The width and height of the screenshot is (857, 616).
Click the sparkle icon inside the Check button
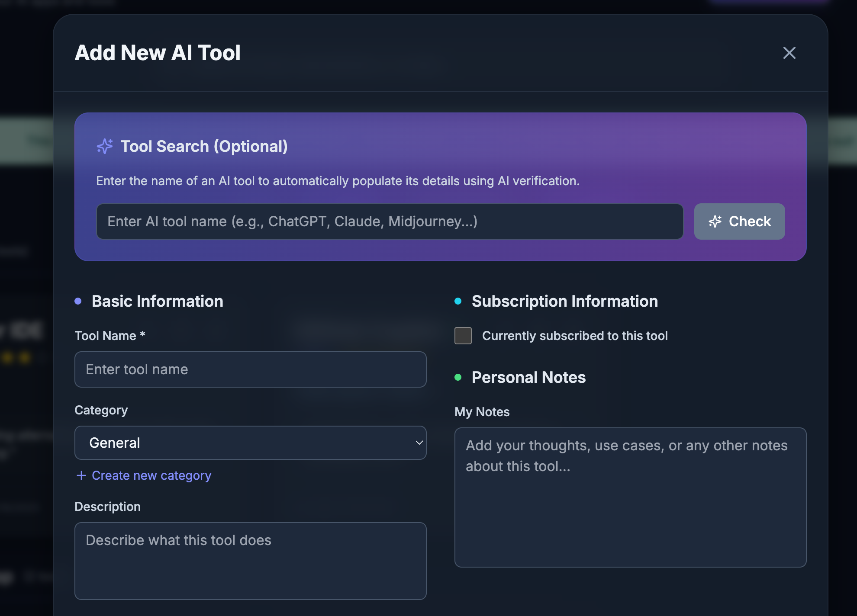tap(715, 221)
